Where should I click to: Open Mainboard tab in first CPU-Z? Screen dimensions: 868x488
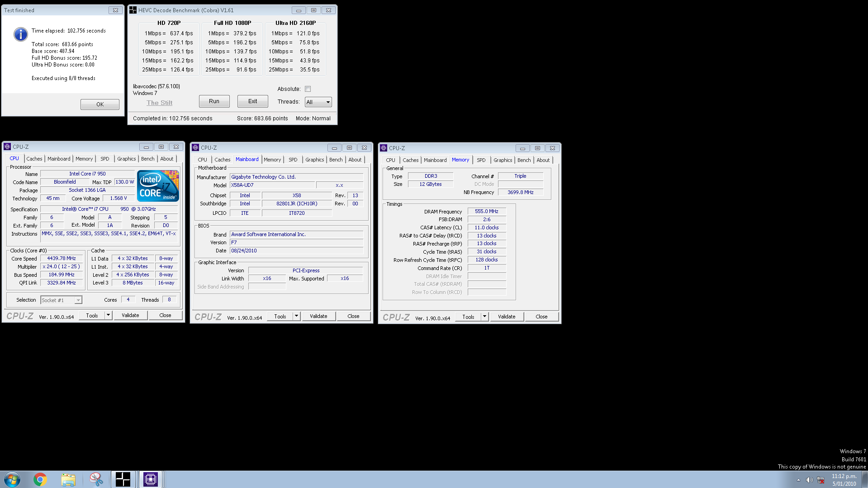[59, 159]
